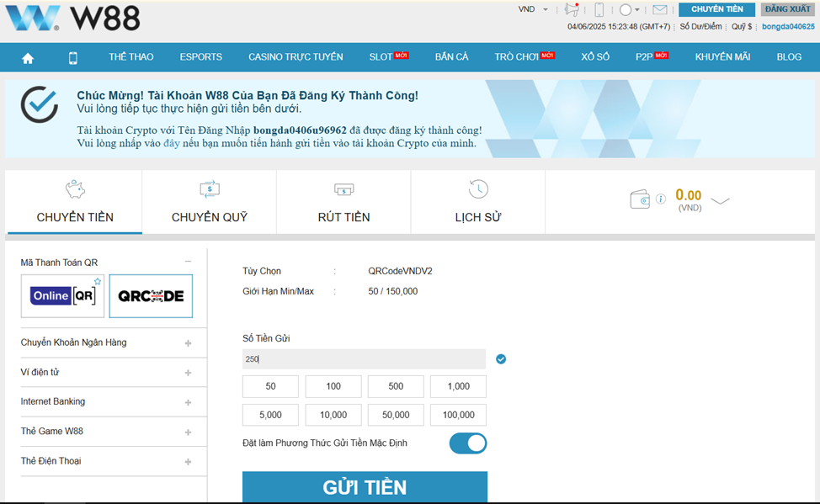Screen dimensions: 820x504
Task: Expand the Thẻ Điện Thoại section
Action: point(188,462)
